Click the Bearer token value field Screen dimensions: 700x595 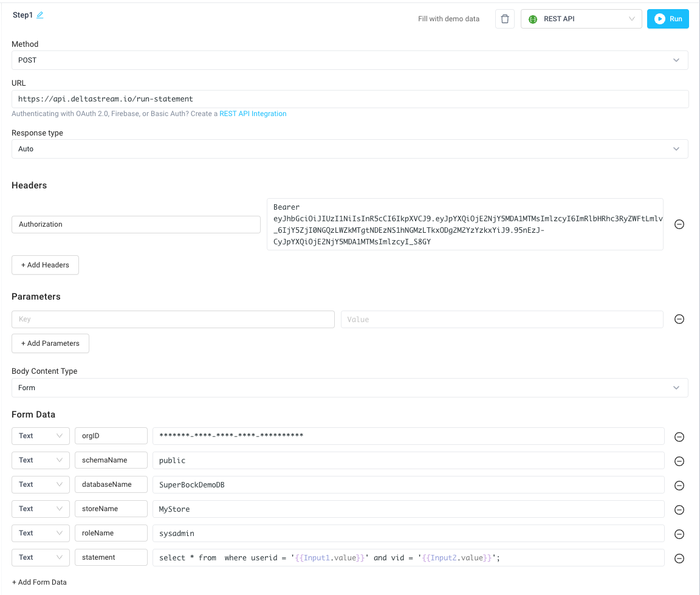point(465,224)
